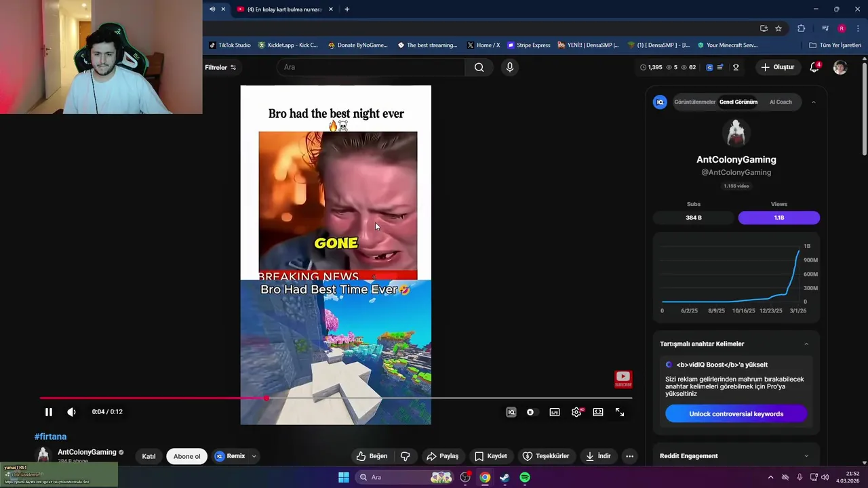The height and width of the screenshot is (488, 868).
Task: Open the Oluştur create menu
Action: [777, 67]
